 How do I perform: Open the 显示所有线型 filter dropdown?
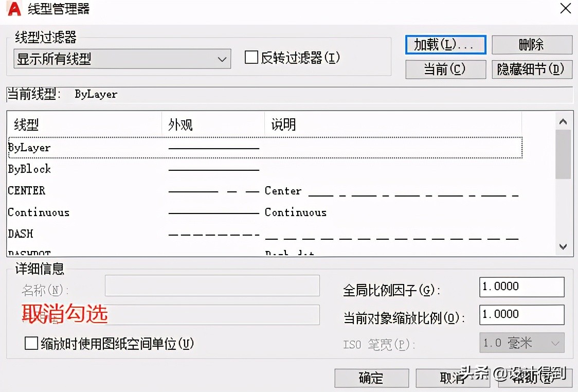point(121,59)
